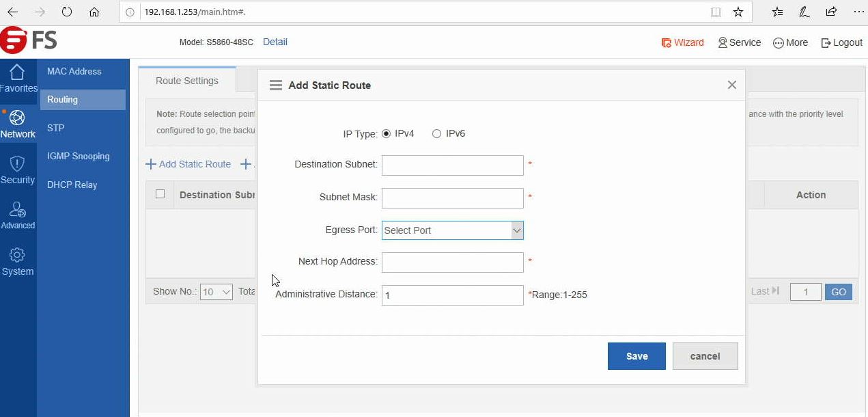This screenshot has width=868, height=417.
Task: Open the Security shield icon section
Action: pos(17,164)
